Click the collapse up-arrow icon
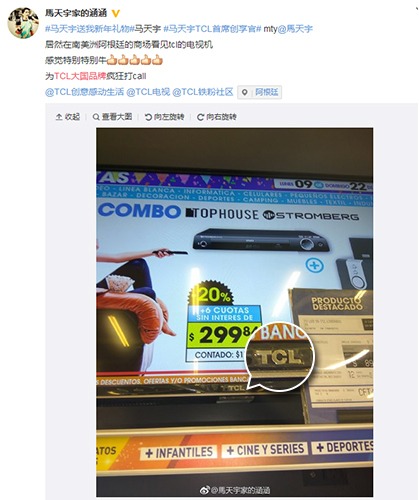 pyautogui.click(x=59, y=117)
